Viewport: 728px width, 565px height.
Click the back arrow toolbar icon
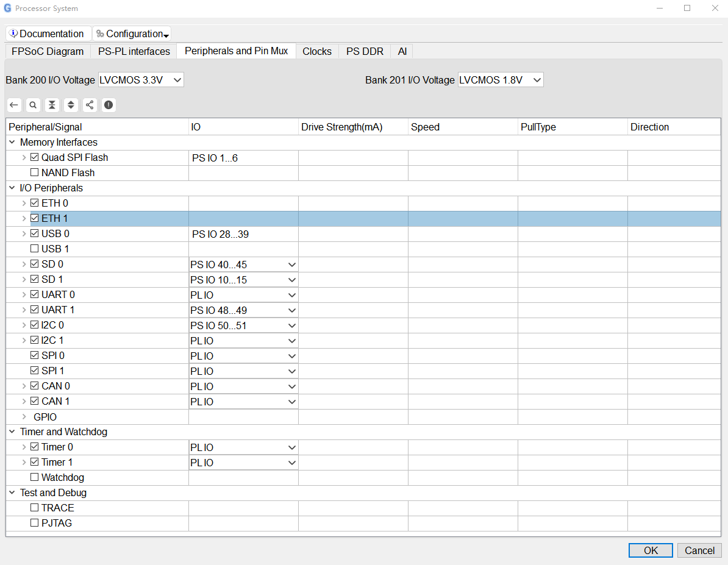pyautogui.click(x=14, y=105)
